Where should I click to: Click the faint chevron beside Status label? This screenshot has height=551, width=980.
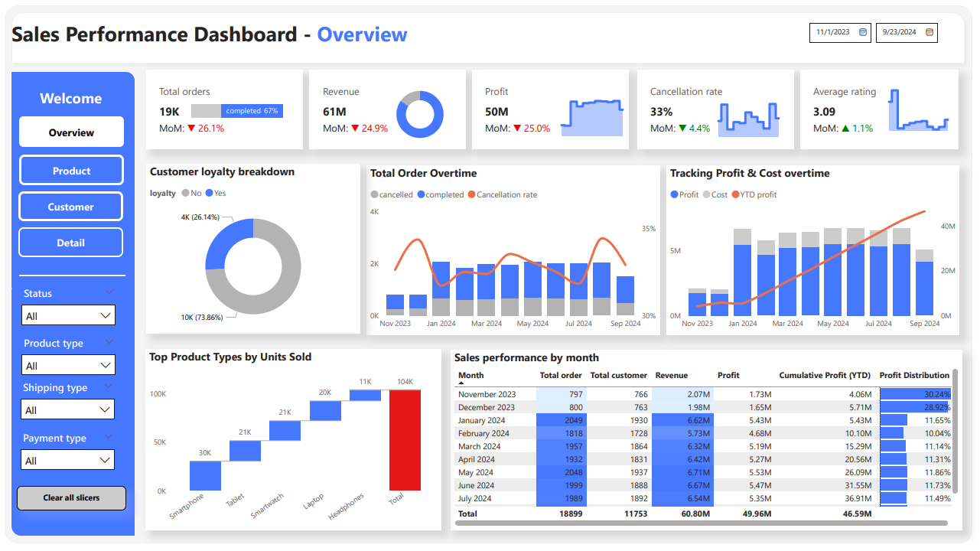point(109,292)
